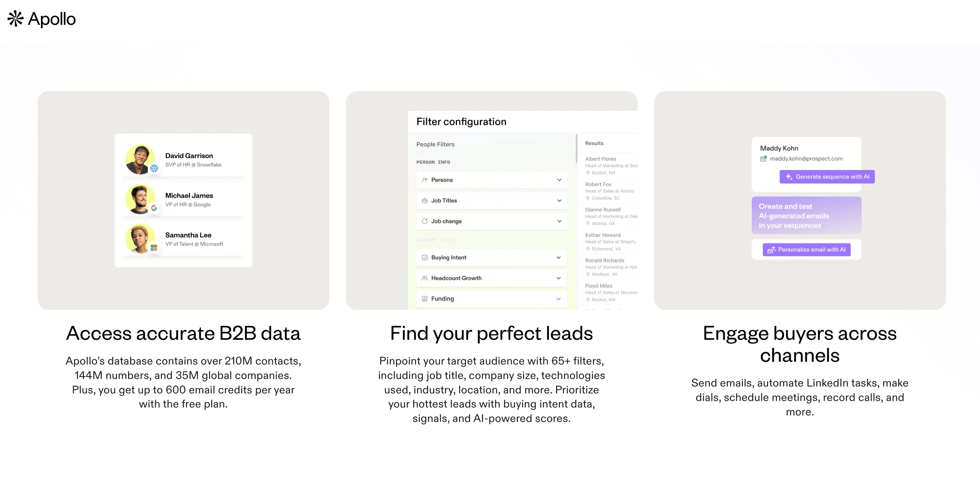Click Personalize email with AI button

click(x=807, y=250)
